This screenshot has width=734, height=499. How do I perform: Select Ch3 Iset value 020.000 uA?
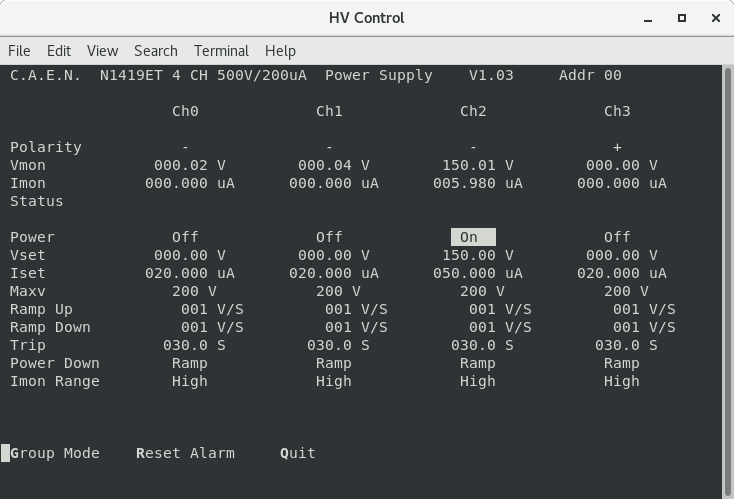[622, 273]
